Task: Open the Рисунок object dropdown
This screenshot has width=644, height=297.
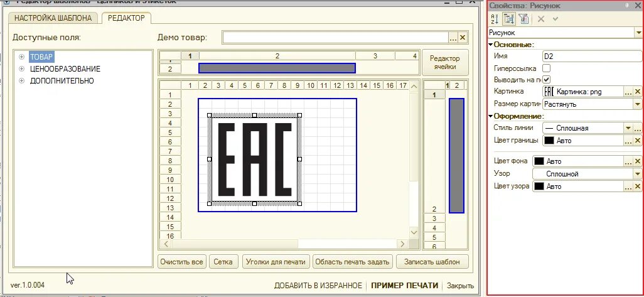Action: tap(638, 33)
